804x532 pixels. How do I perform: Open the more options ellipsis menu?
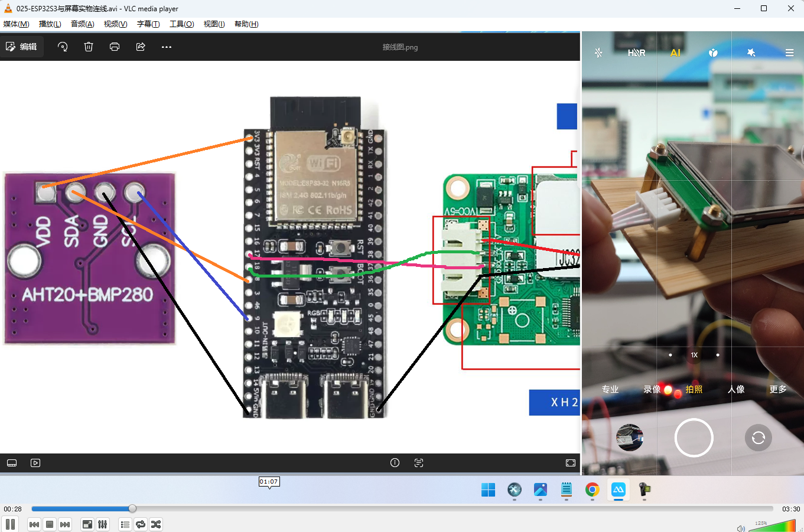(x=167, y=47)
